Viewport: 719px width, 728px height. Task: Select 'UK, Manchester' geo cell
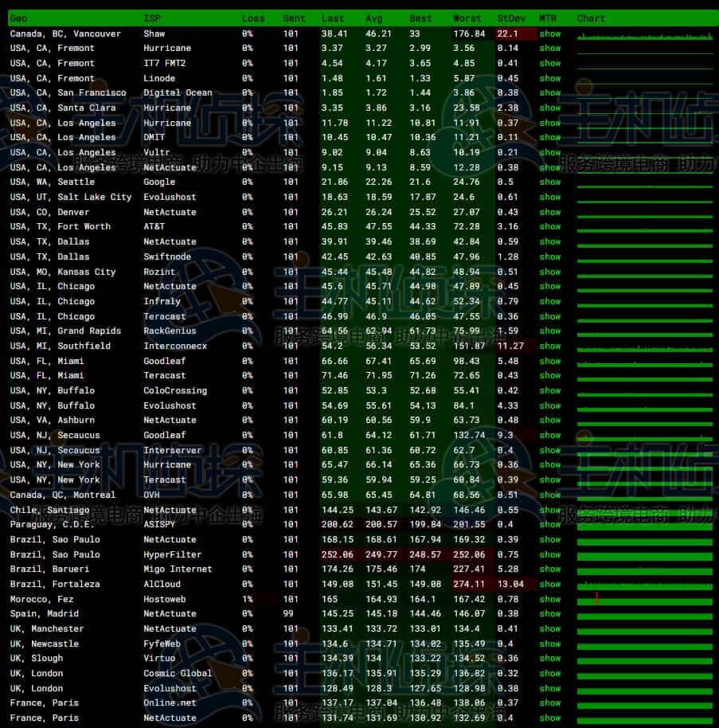47,628
